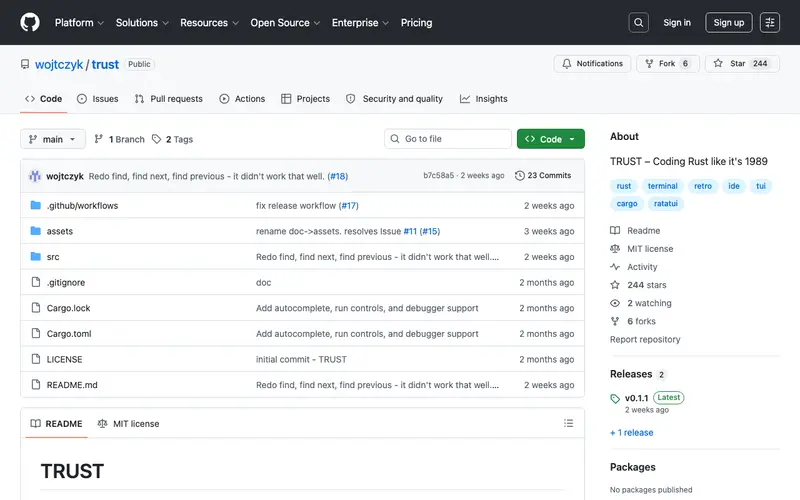Expand the Enterprise menu
800x500 pixels.
[x=360, y=22]
